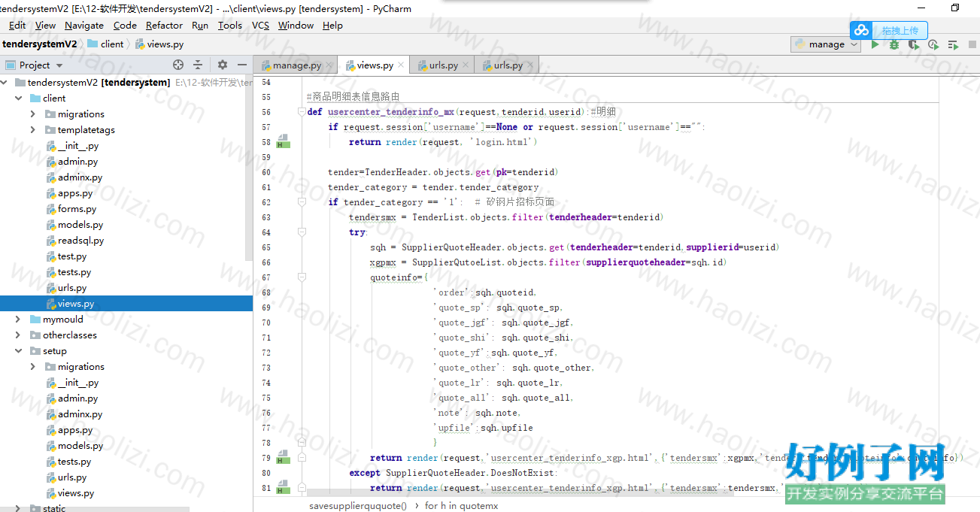The image size is (980, 512).
Task: Open the Navigate menu
Action: (84, 25)
